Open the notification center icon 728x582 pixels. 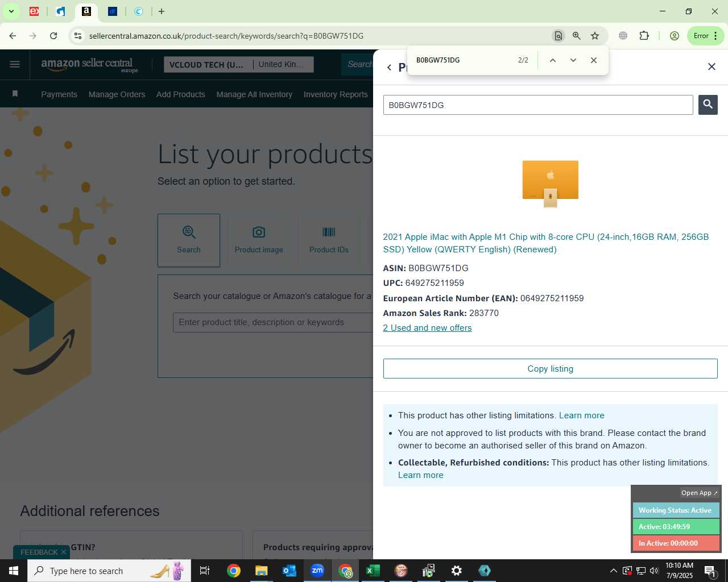[710, 571]
